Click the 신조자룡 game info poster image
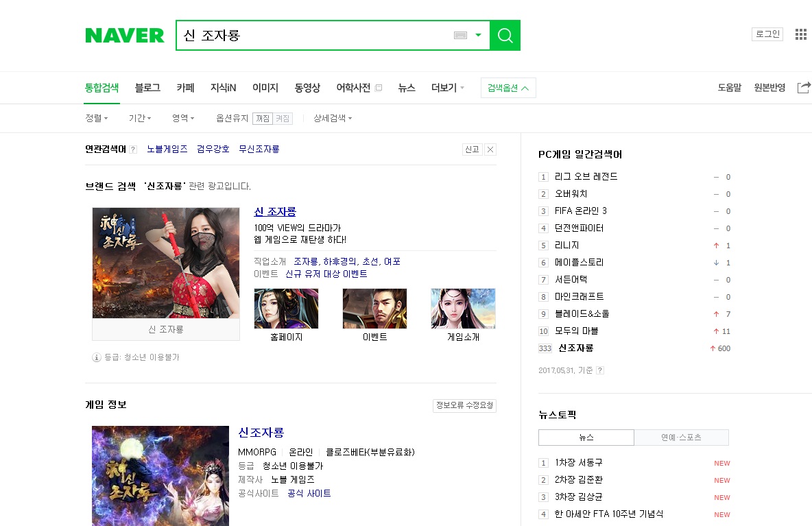 click(x=160, y=476)
